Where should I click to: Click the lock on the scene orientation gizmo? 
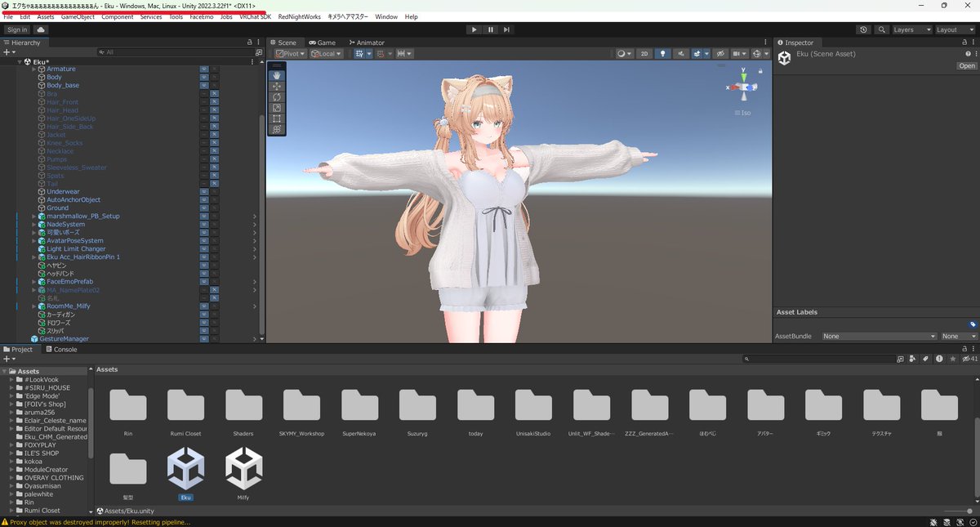[x=759, y=71]
